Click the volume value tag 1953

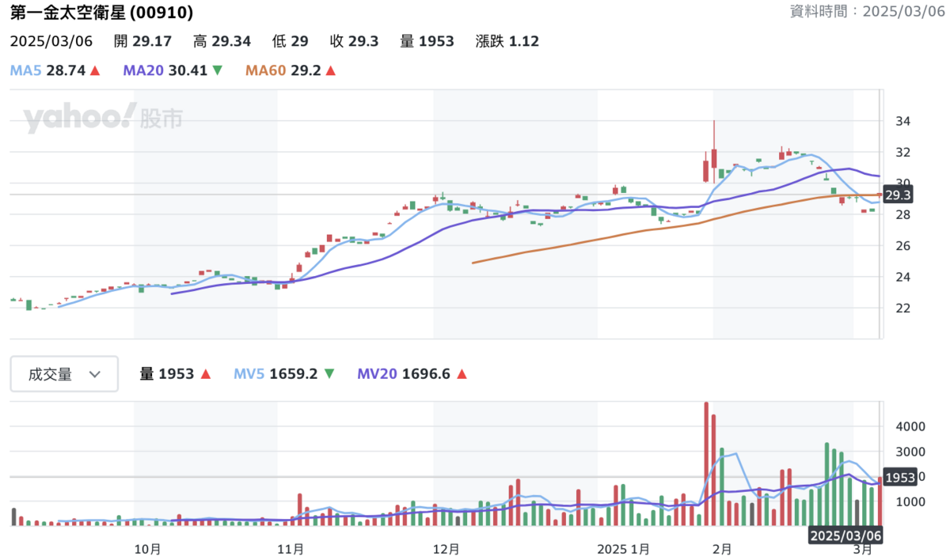[x=899, y=477]
